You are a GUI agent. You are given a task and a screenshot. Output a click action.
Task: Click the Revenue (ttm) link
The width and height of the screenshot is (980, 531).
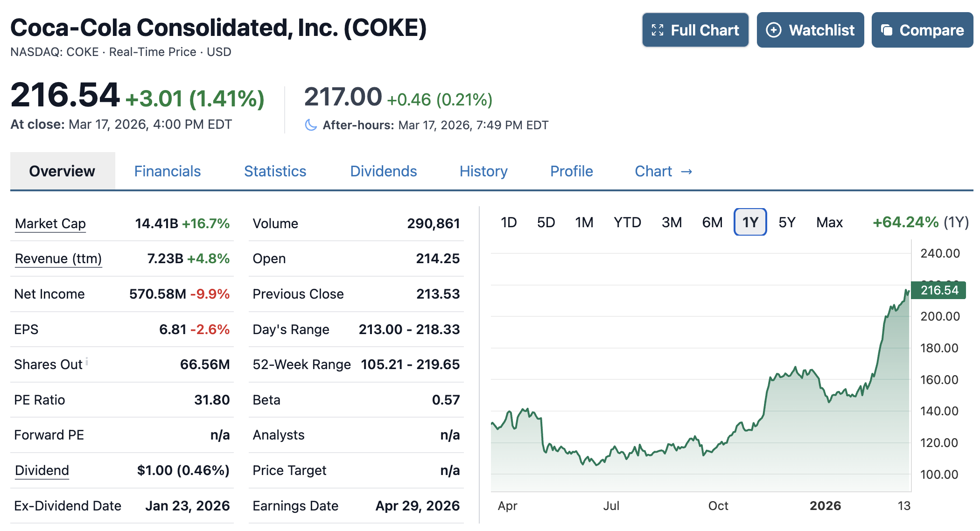pos(58,259)
